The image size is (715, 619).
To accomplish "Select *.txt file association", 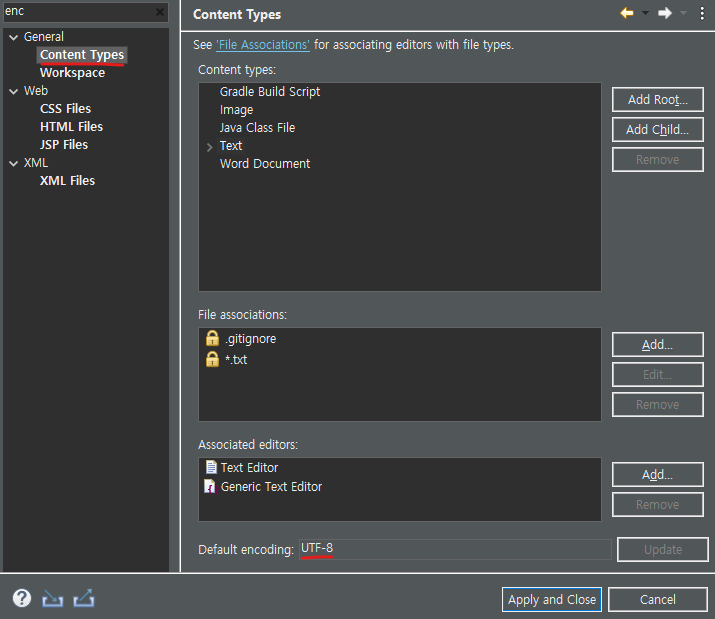I will (x=236, y=360).
